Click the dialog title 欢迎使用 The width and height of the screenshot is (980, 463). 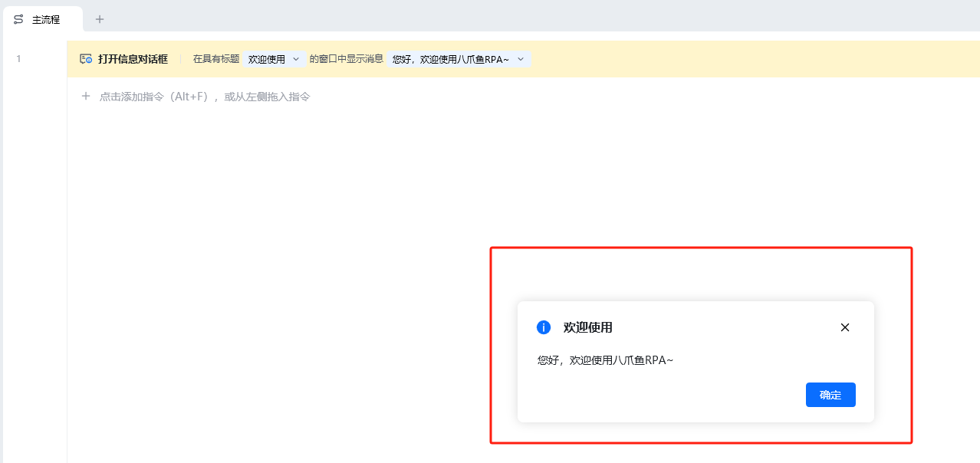click(588, 327)
